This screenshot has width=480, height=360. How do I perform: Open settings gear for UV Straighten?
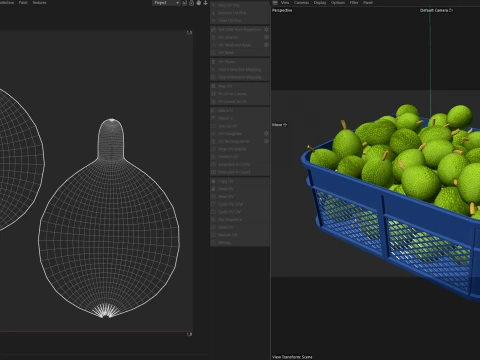click(x=266, y=134)
